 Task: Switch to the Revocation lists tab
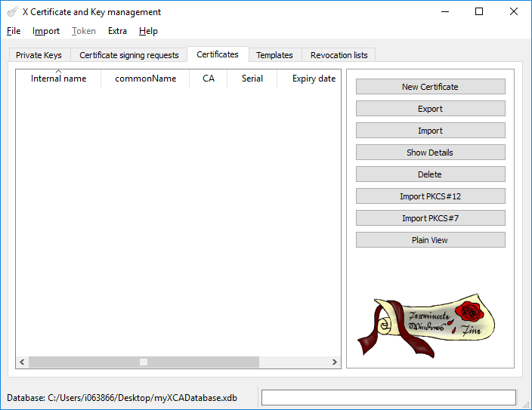339,55
